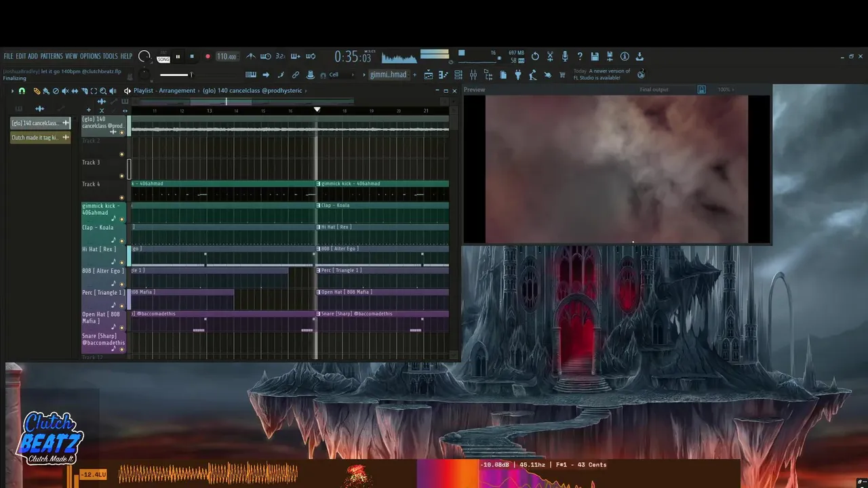
Task: Toggle the playlist snap magnet
Action: pyautogui.click(x=22, y=91)
